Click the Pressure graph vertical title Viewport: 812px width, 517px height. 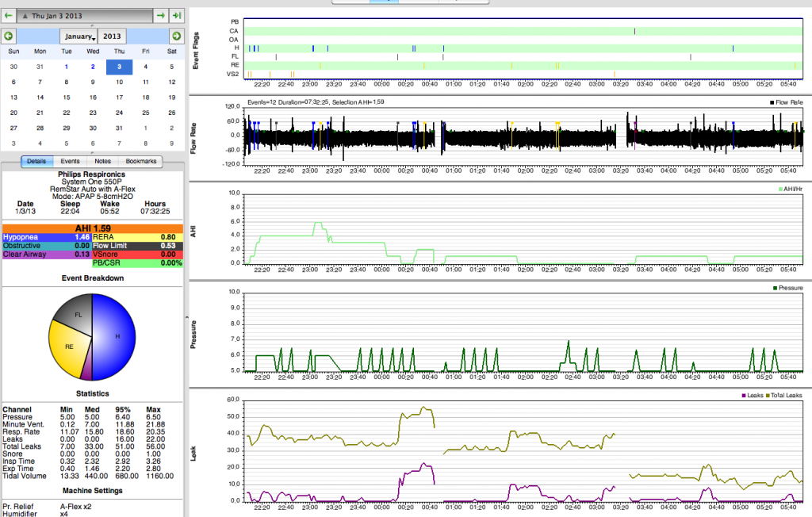[193, 334]
